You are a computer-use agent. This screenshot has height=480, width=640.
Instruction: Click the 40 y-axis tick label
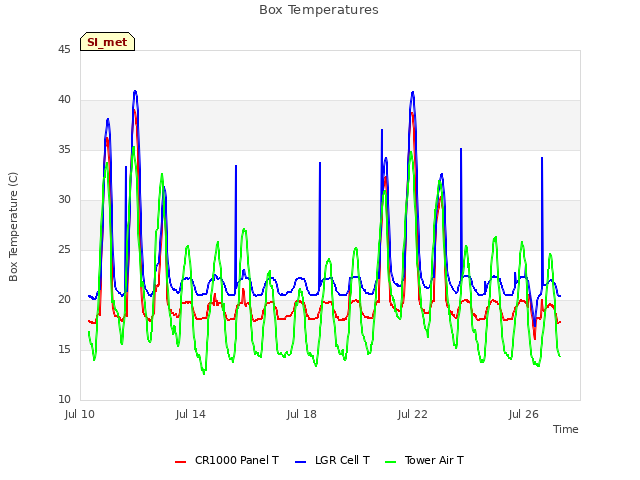click(64, 99)
